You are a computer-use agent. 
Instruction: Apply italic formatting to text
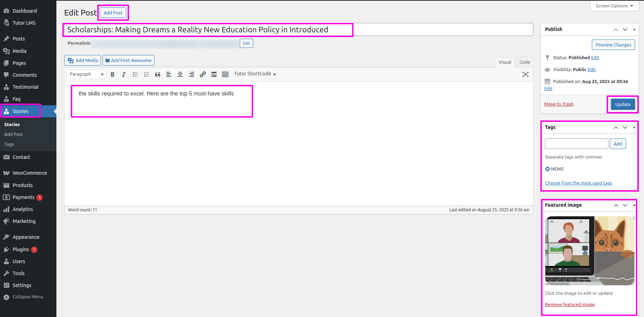click(124, 74)
